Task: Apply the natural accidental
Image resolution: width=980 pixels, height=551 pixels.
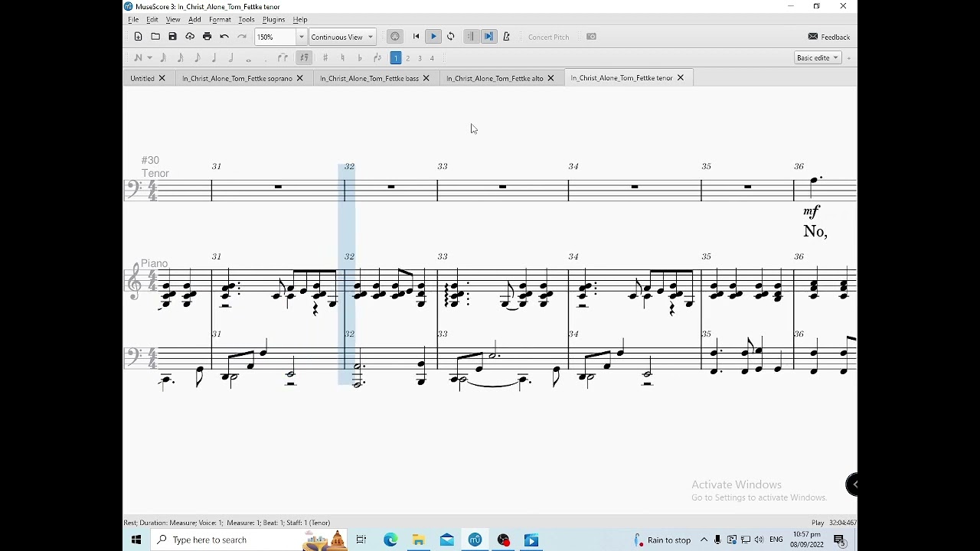Action: (342, 57)
